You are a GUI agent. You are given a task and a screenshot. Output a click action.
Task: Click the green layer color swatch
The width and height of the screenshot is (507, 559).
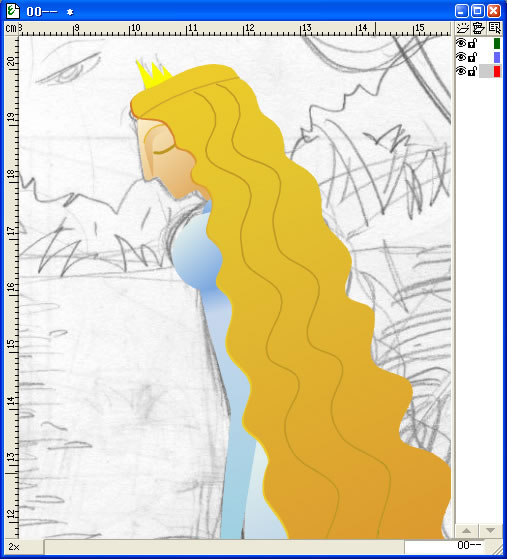497,43
